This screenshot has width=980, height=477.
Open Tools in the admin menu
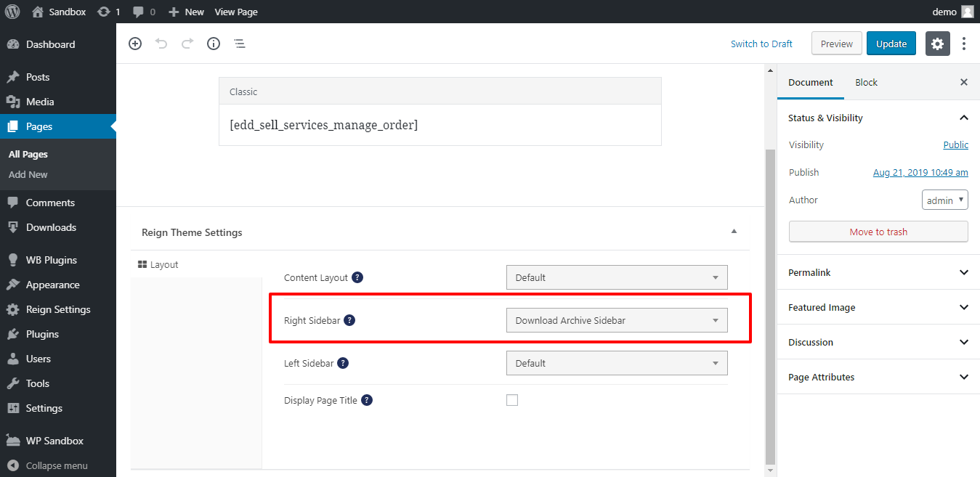58,383
